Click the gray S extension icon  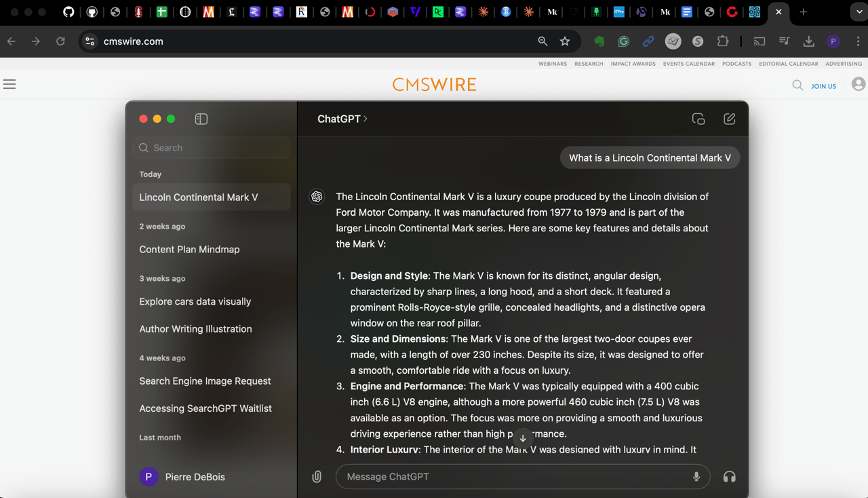tap(698, 41)
